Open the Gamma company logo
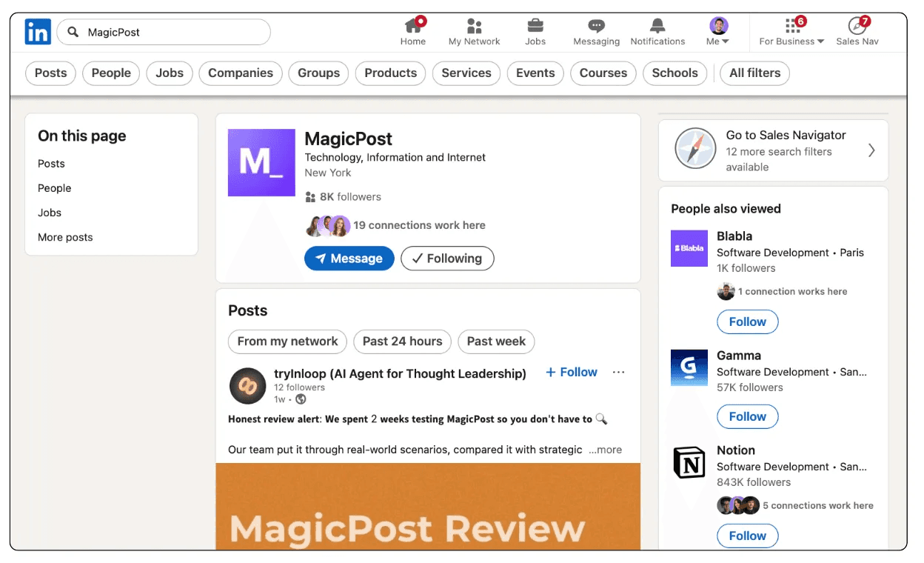The height and width of the screenshot is (563, 924). click(689, 367)
